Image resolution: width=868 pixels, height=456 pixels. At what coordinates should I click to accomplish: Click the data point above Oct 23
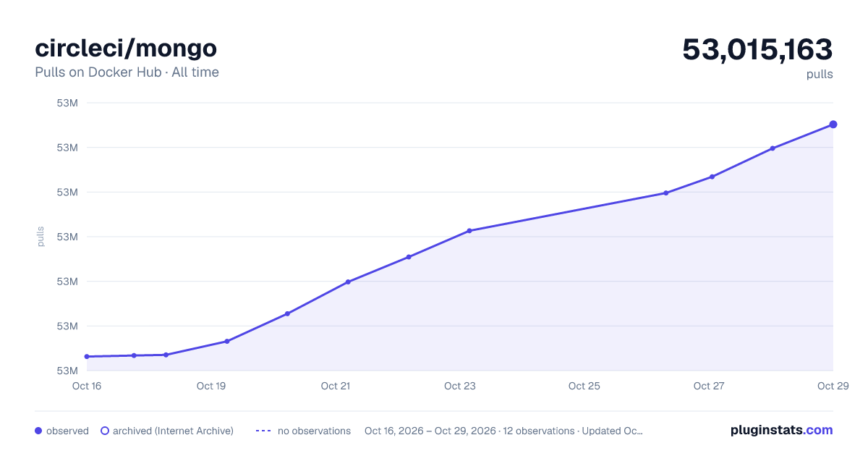(x=469, y=231)
